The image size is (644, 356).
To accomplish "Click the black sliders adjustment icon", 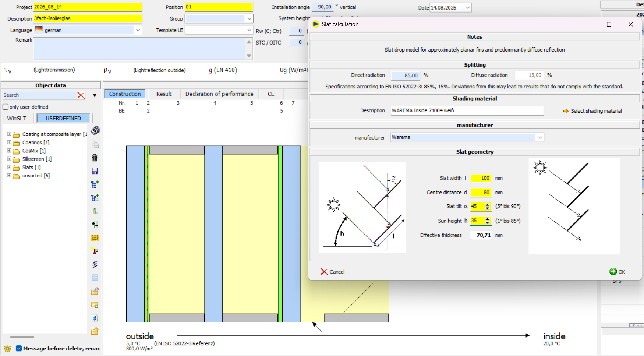I will click(x=95, y=224).
